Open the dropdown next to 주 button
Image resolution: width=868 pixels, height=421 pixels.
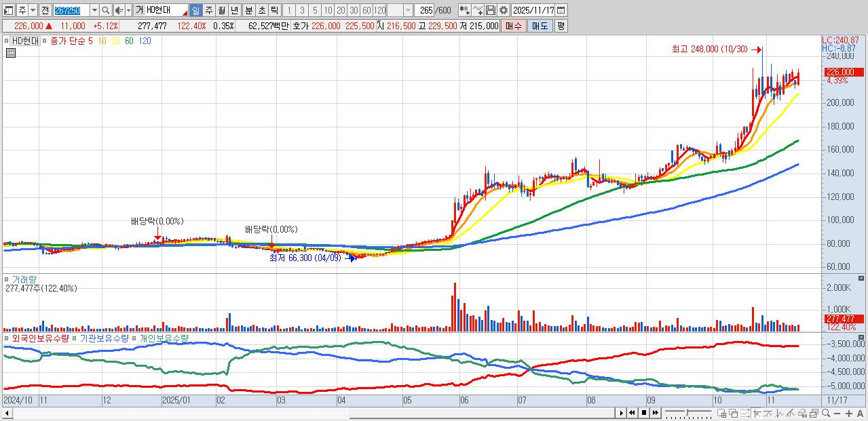click(x=33, y=10)
